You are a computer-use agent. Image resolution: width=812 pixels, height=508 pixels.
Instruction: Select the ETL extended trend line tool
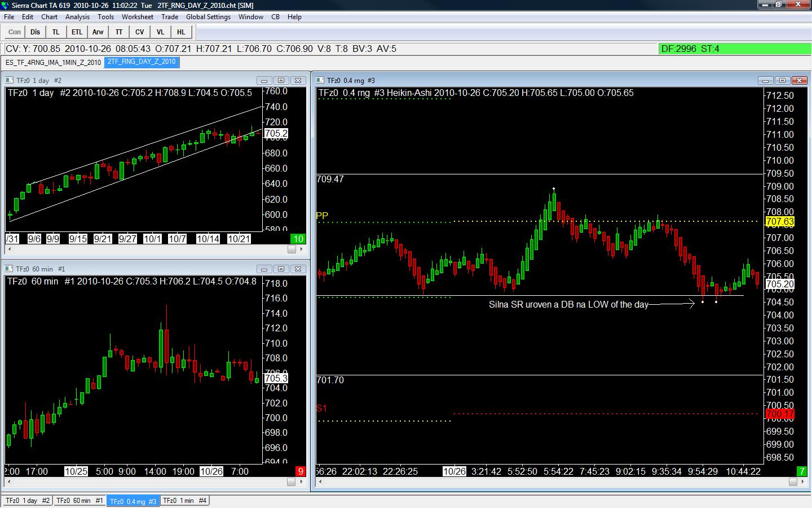(x=77, y=32)
